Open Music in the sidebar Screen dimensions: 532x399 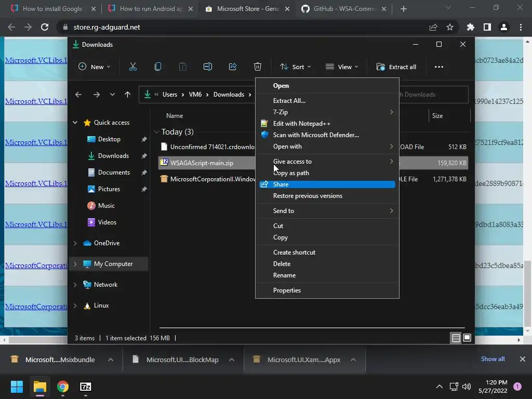106,206
